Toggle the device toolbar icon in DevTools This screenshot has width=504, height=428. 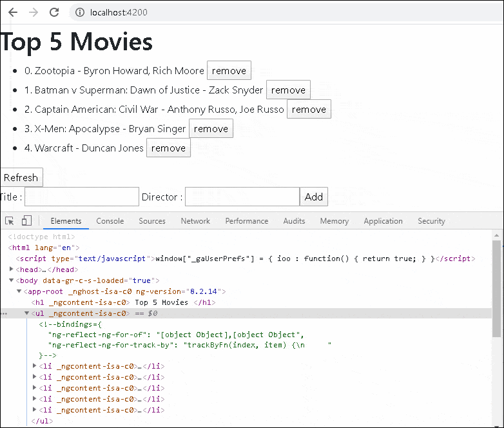(26, 220)
